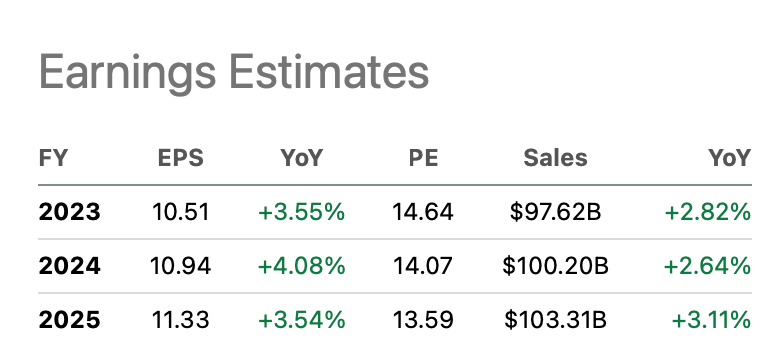This screenshot has width=772, height=364.
Task: Click the $100.20B sales figure
Action: 555,266
